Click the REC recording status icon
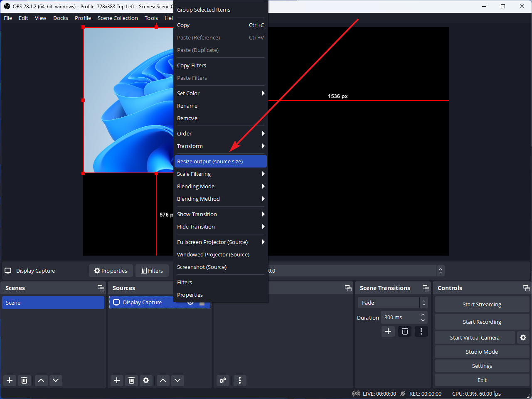The image size is (532, 399). pyautogui.click(x=403, y=394)
